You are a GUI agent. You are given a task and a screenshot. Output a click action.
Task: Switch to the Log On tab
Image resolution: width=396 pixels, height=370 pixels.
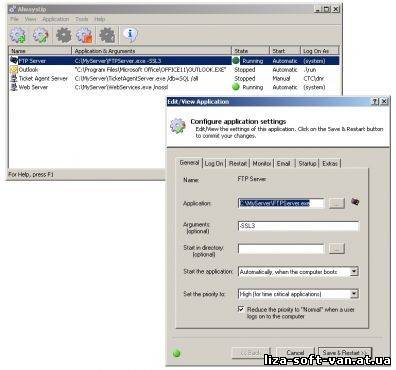coord(214,163)
